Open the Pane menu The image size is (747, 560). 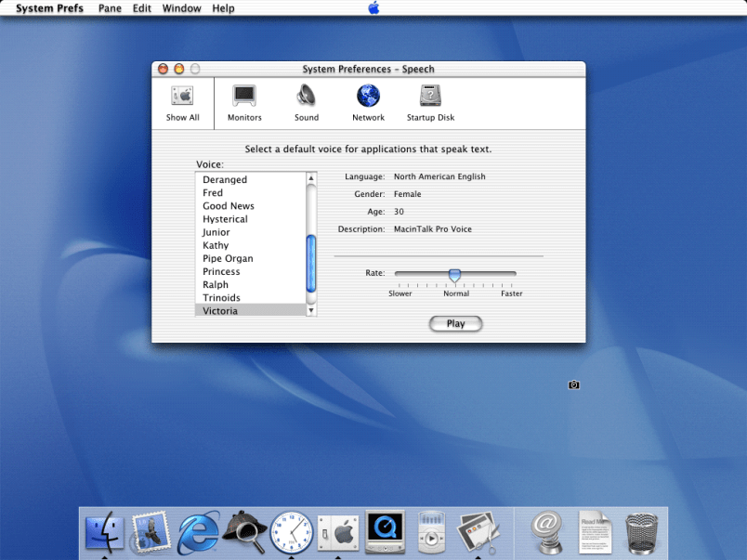click(110, 8)
